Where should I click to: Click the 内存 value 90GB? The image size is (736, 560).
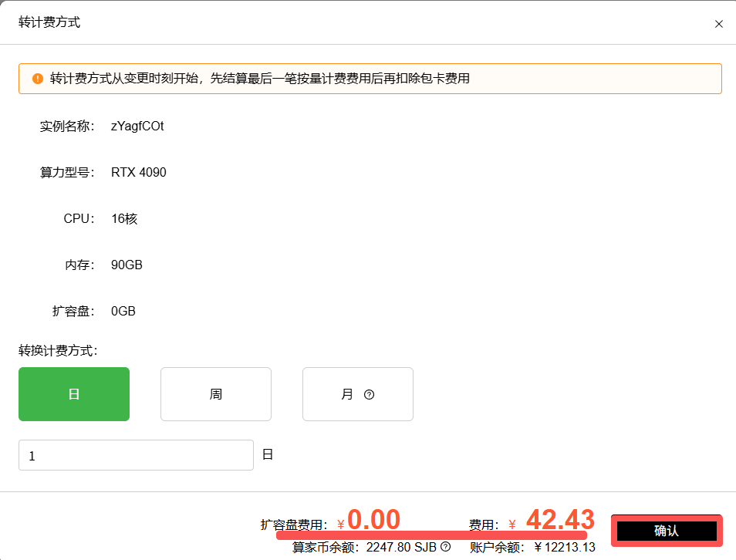[127, 265]
